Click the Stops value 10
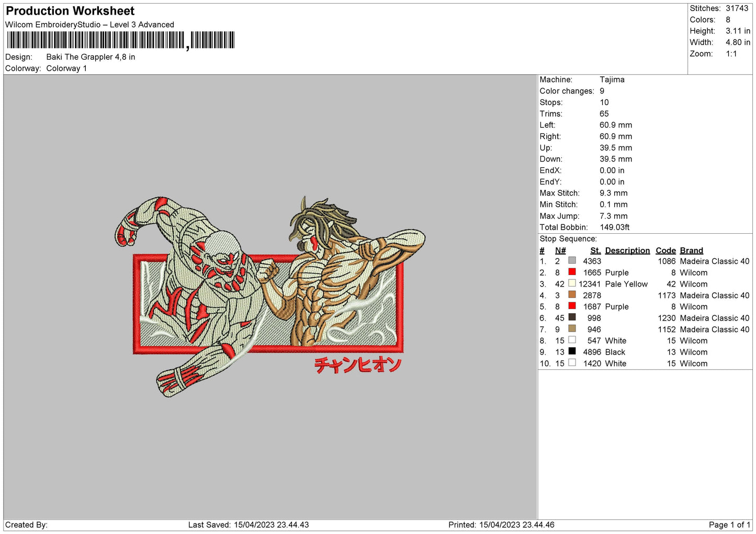 [x=604, y=103]
